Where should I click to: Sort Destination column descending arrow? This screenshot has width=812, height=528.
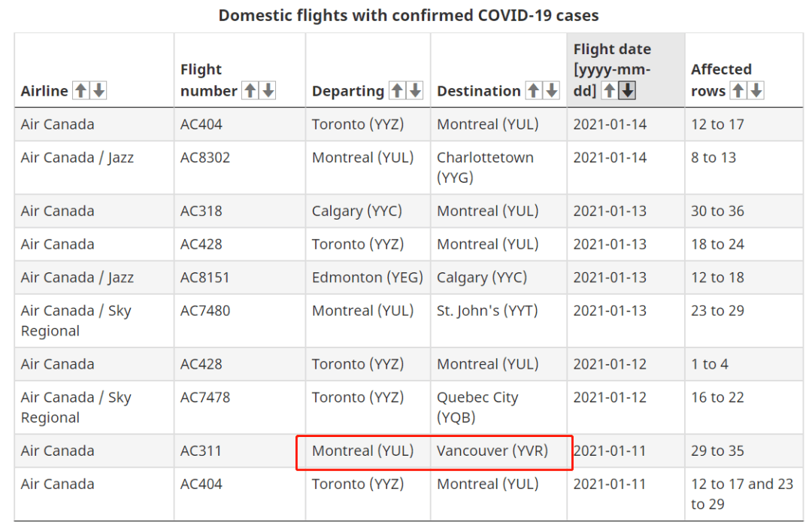pos(552,91)
